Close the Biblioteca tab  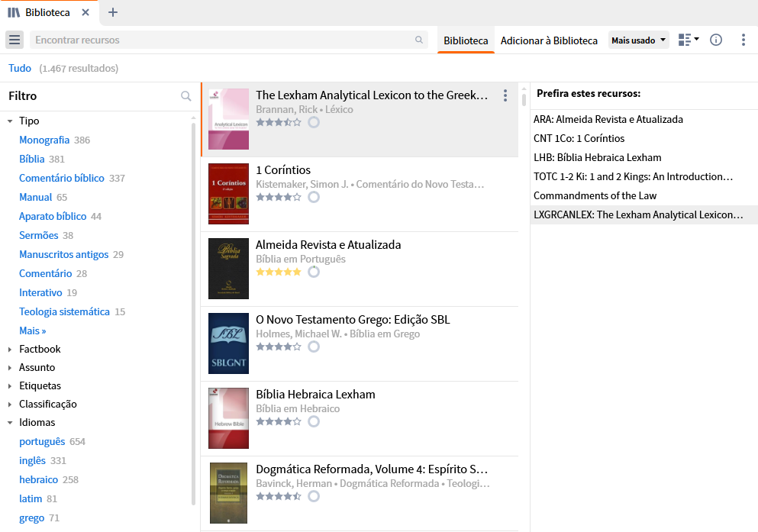85,12
